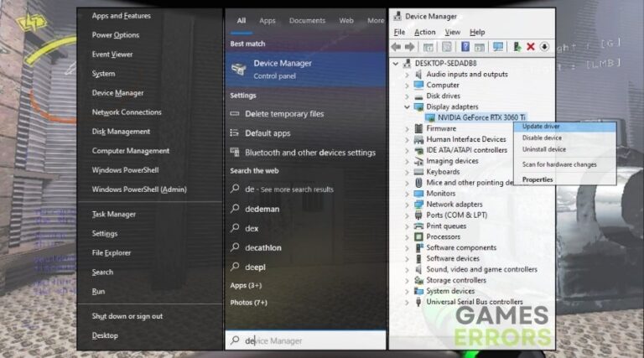
Task: Click the Keyboards category icon
Action: click(418, 172)
